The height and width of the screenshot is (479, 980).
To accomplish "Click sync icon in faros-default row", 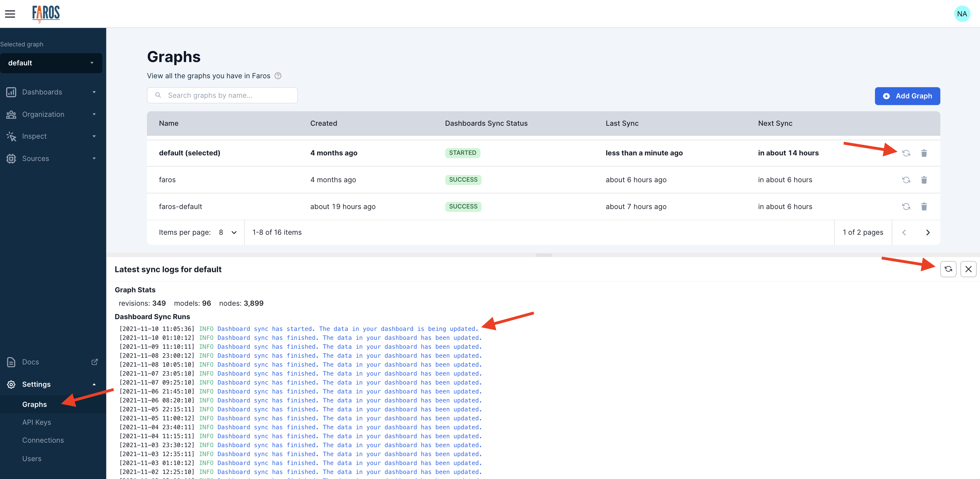I will pos(906,207).
